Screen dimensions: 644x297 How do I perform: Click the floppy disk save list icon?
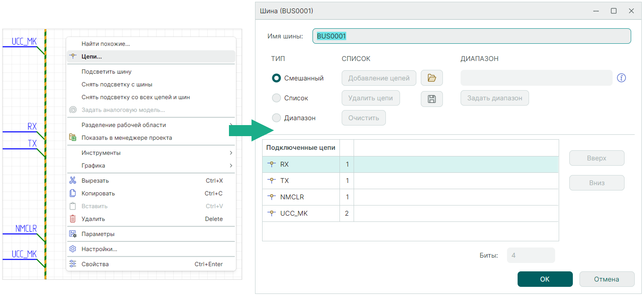coord(431,99)
